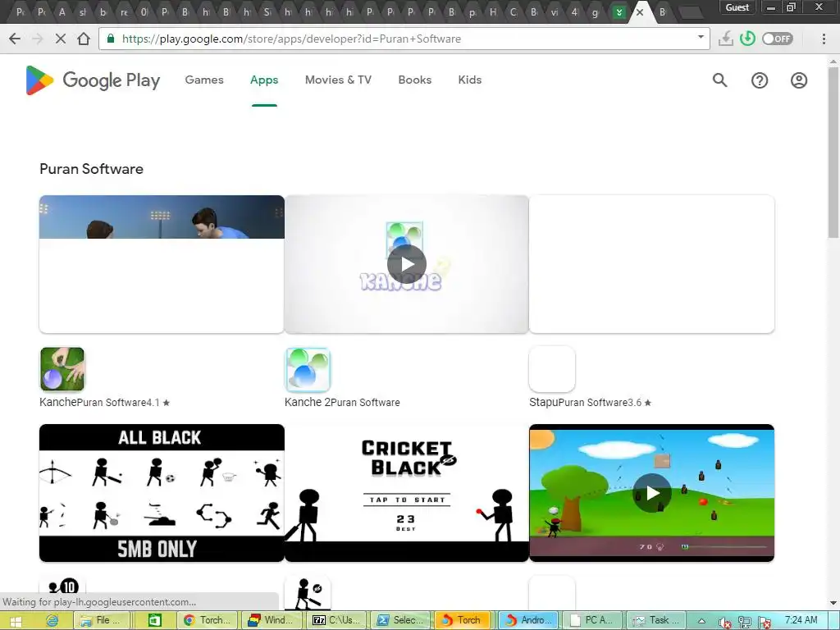Switch to the green chevron tab
Viewport: 840px width, 630px height.
pos(619,12)
